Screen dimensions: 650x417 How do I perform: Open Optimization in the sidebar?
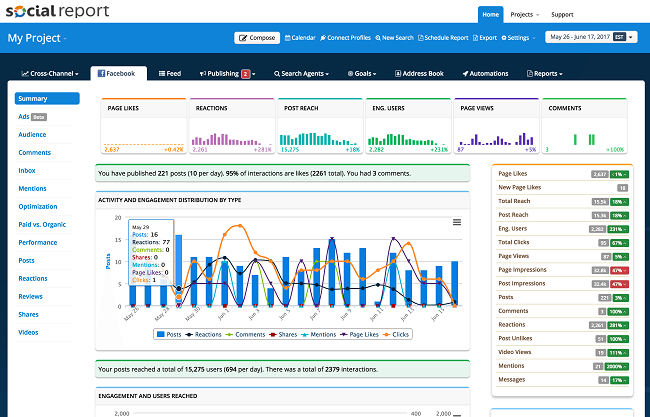click(x=38, y=206)
